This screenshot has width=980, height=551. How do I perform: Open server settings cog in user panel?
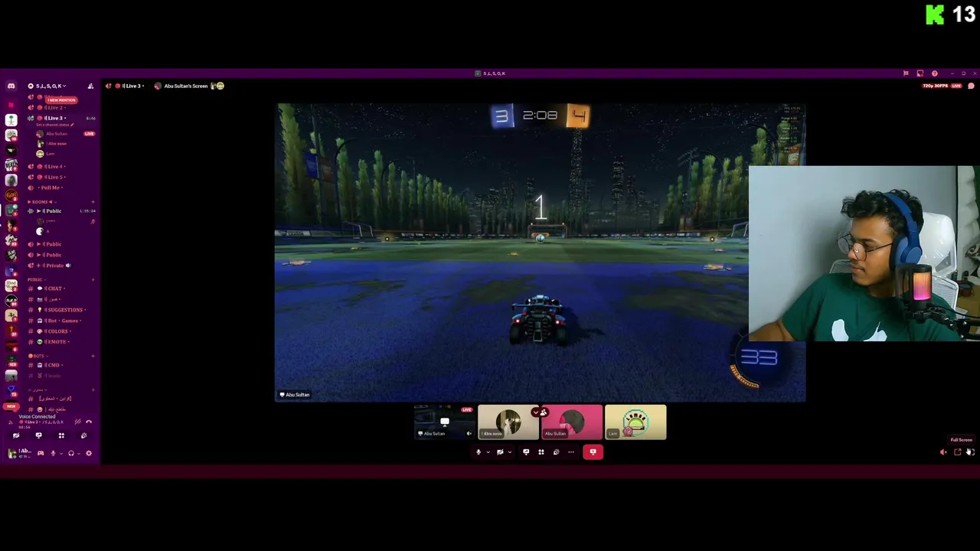(89, 453)
